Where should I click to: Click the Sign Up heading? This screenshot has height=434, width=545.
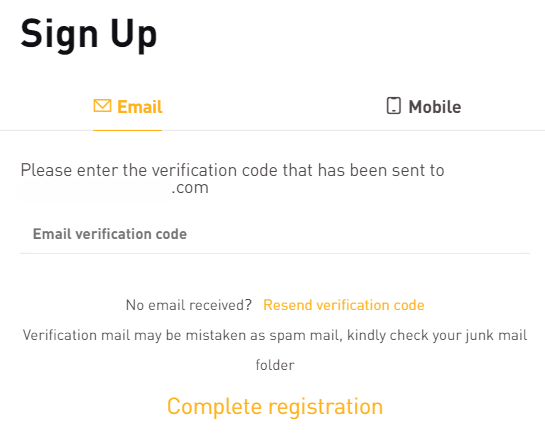(89, 35)
